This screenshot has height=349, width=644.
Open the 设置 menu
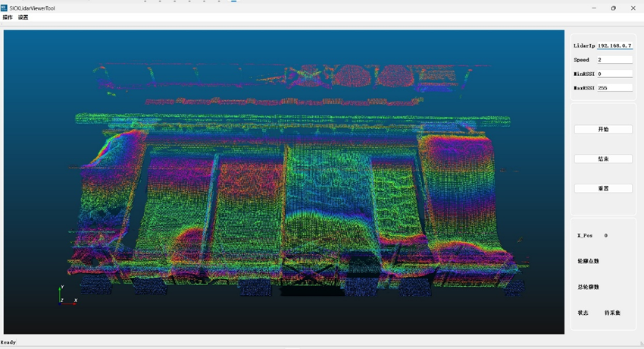pyautogui.click(x=23, y=17)
